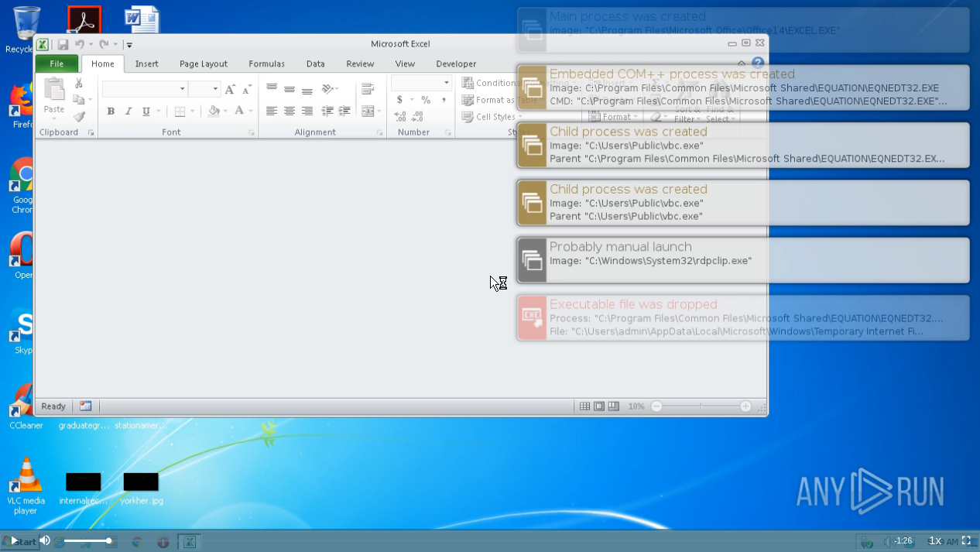Open the File tab
Viewport: 980px width, 552px height.
57,64
